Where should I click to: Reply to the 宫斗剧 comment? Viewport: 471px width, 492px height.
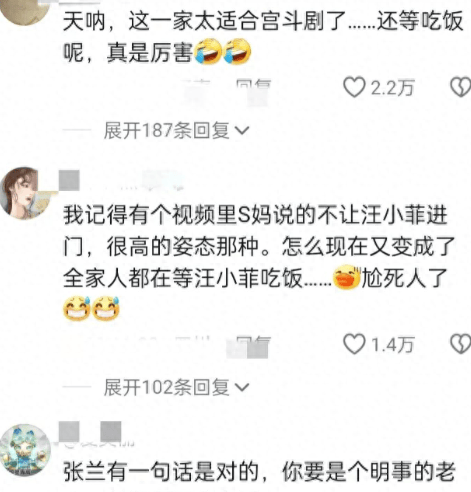point(254,88)
